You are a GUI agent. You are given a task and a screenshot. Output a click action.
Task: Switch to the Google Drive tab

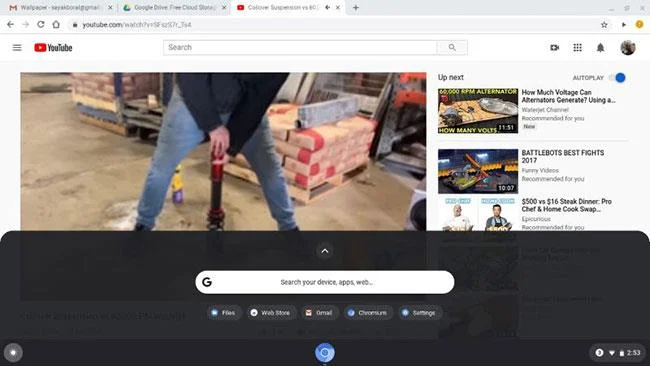tap(174, 7)
